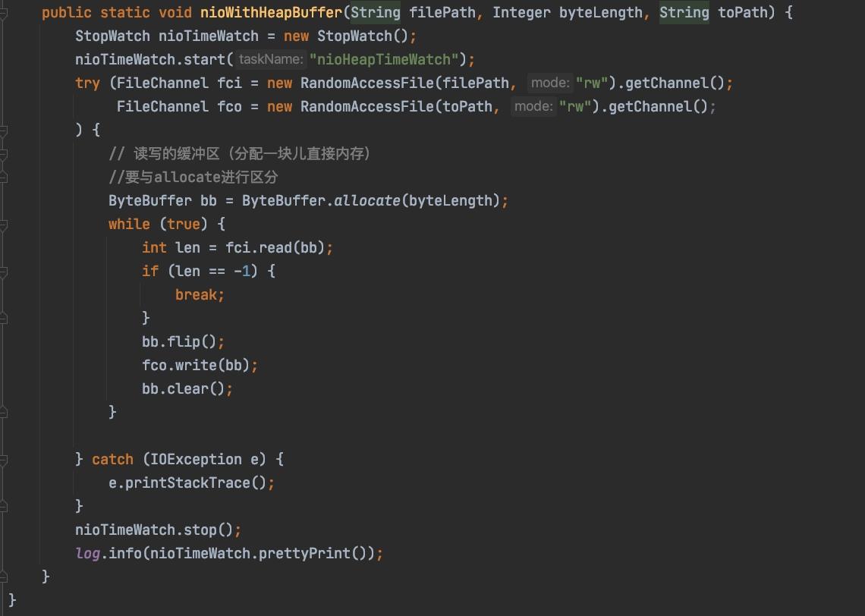This screenshot has height=616, width=865.
Task: Click the 'public' keyword
Action: (x=66, y=12)
